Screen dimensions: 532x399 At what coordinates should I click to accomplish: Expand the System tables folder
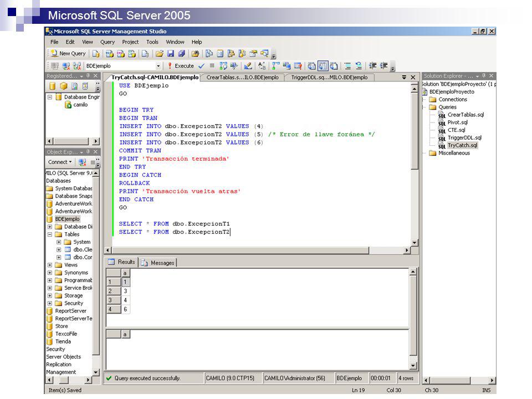click(x=59, y=242)
